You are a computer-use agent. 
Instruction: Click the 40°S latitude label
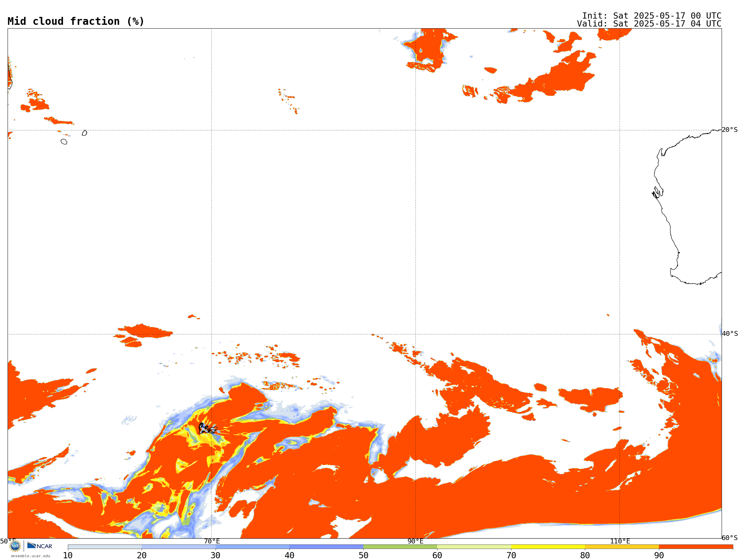pyautogui.click(x=730, y=334)
